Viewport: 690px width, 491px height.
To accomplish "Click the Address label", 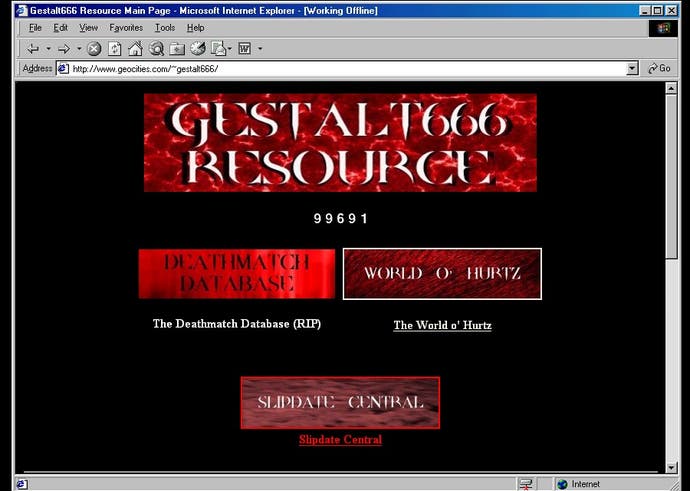I will [37, 69].
